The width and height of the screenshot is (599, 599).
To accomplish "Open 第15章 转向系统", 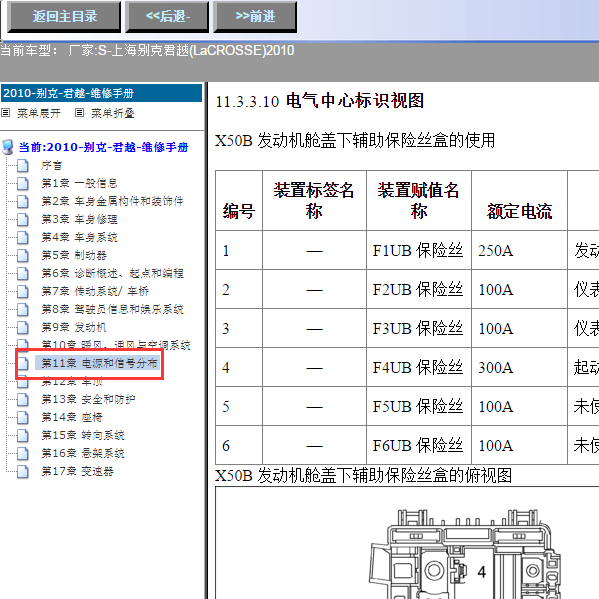I will 83,435.
